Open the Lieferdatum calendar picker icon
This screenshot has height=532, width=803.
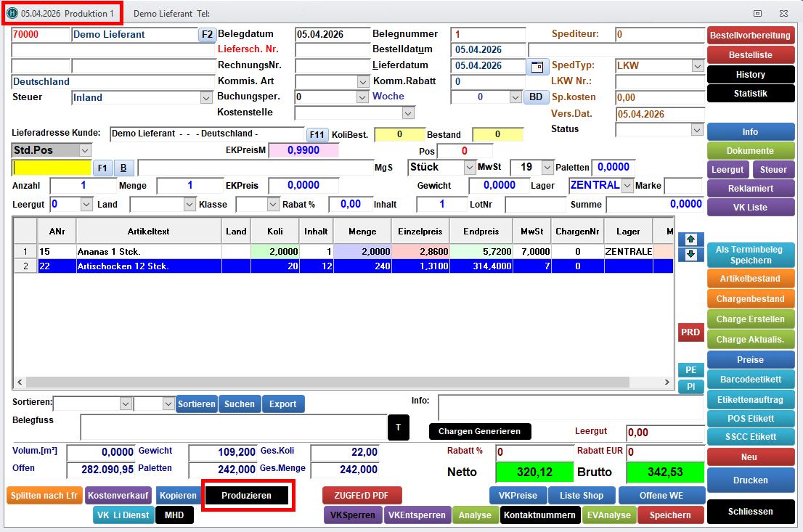(x=537, y=66)
